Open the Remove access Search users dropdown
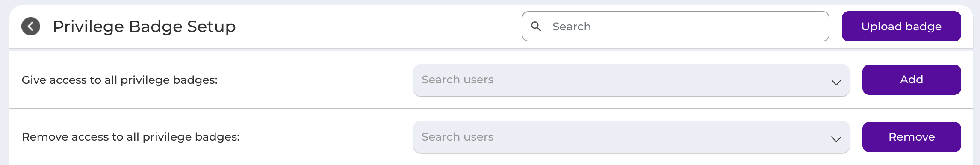The image size is (980, 165). click(631, 137)
